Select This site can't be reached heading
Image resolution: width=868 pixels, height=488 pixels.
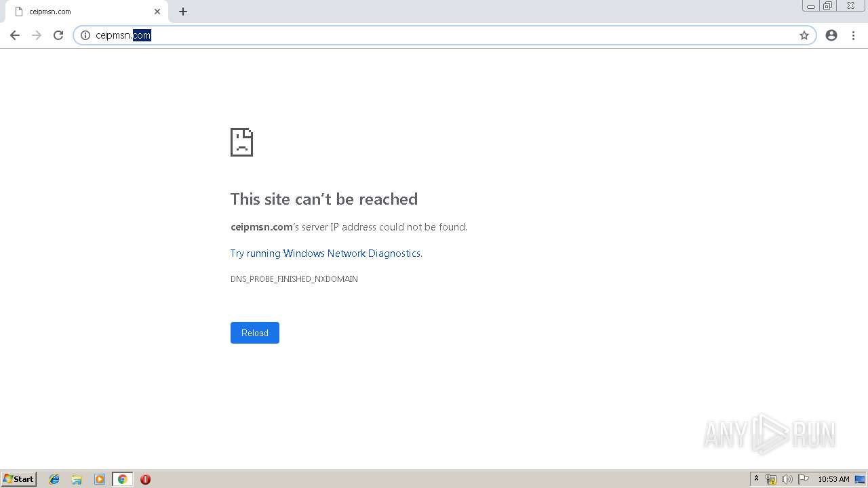pyautogui.click(x=324, y=199)
